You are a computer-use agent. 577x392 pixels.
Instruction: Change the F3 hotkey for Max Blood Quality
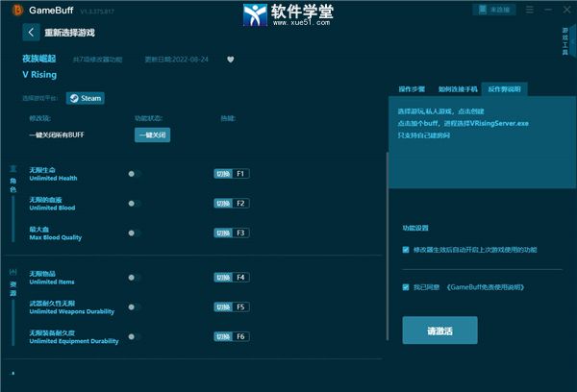(232, 233)
